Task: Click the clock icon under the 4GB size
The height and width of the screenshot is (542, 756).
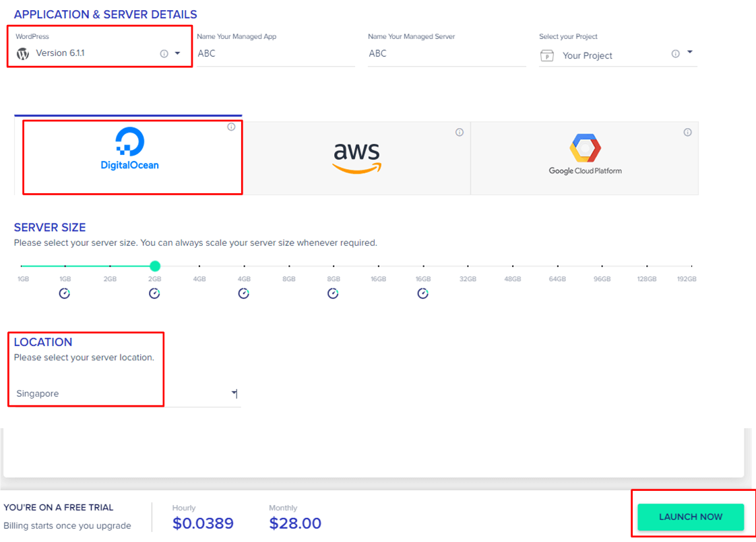Action: click(x=243, y=293)
